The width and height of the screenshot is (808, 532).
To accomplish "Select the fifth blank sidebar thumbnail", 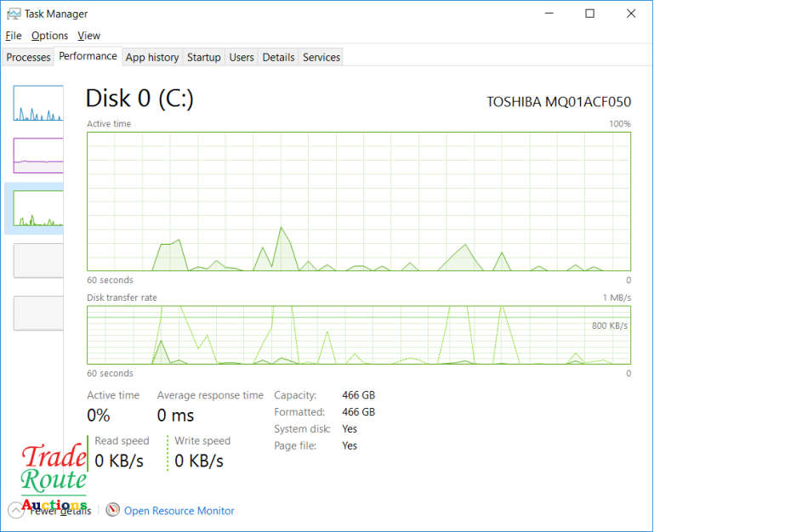I will (38, 313).
